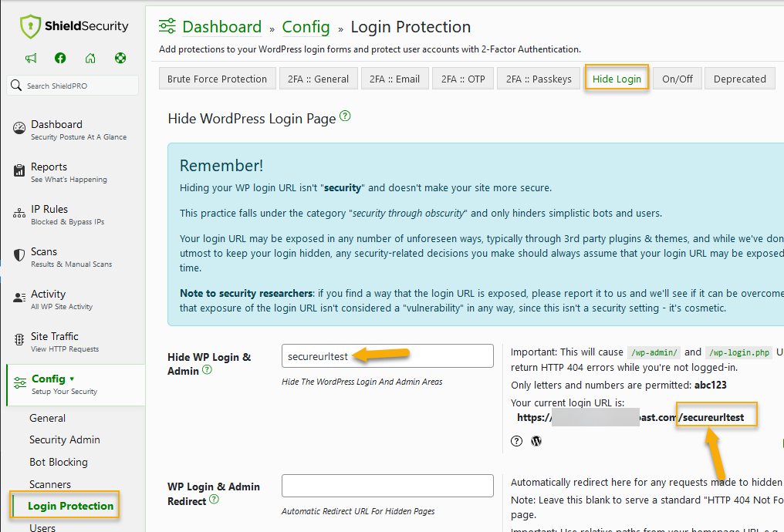Click the Reports clipboard icon
Image resolution: width=784 pixels, height=532 pixels.
[19, 171]
